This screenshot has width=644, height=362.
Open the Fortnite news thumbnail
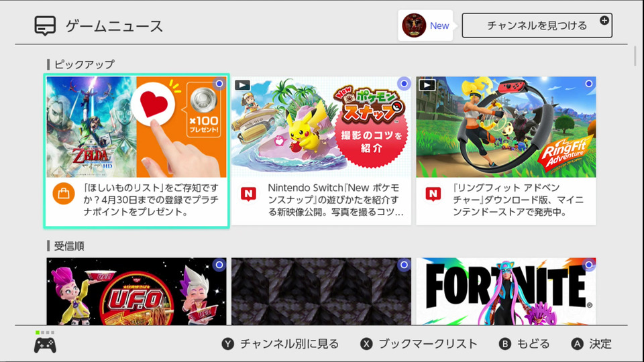click(x=506, y=292)
